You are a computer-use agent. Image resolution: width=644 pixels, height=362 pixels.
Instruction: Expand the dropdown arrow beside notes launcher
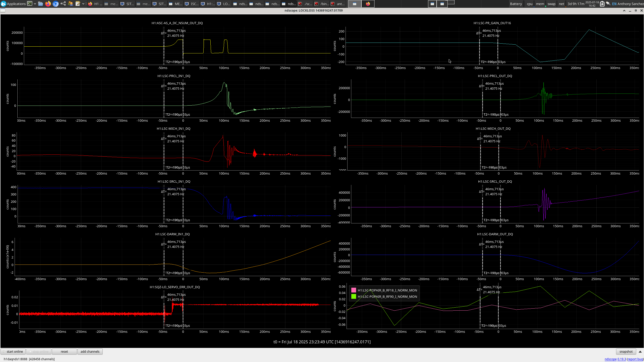coord(83,4)
